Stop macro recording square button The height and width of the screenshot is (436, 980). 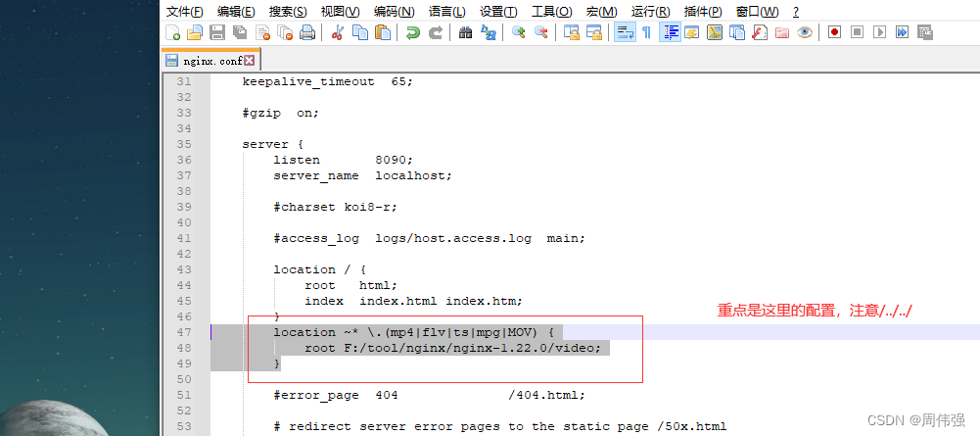[857, 32]
